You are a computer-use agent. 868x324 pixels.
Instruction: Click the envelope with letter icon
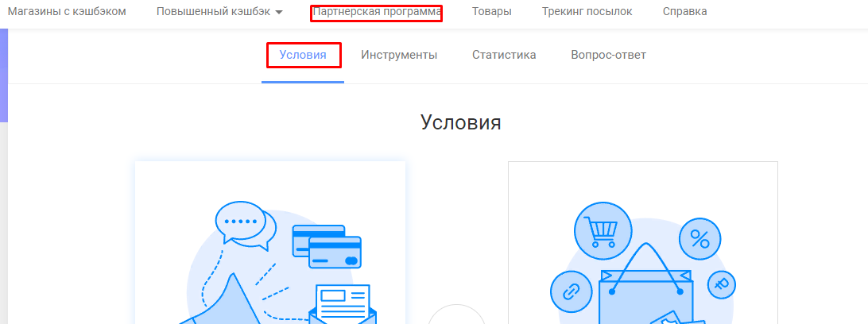343,303
